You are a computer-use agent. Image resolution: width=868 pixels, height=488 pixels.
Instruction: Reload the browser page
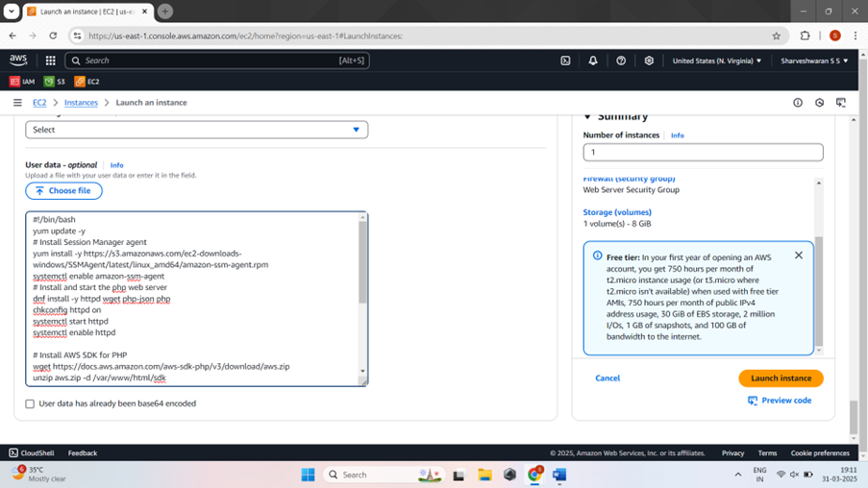point(53,36)
